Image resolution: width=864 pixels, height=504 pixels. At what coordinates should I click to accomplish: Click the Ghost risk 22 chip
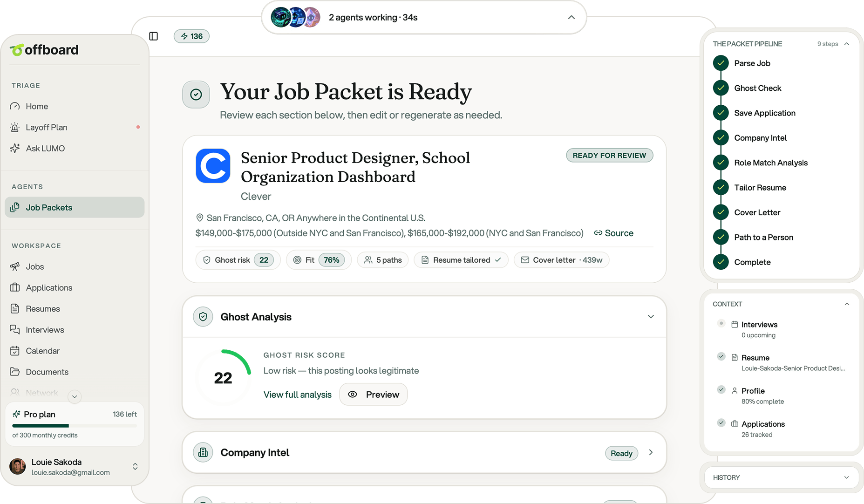(238, 260)
